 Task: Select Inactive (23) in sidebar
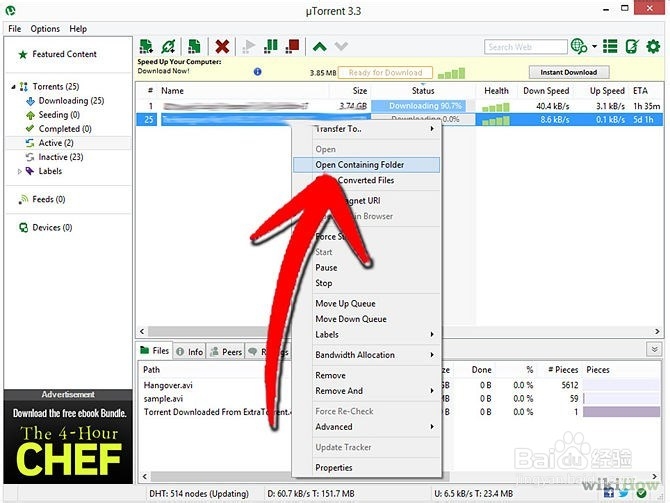click(x=54, y=157)
